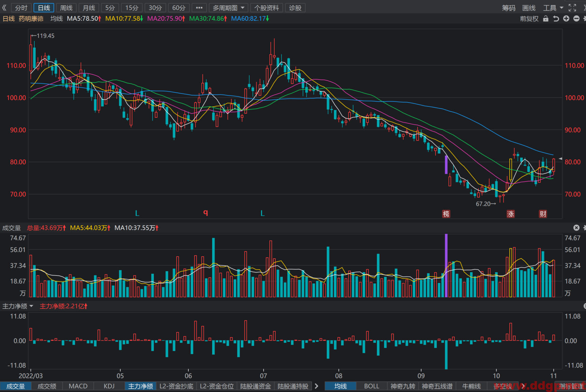Click the 主力净额:2.21亿 value
The height and width of the screenshot is (392, 586).
63,306
